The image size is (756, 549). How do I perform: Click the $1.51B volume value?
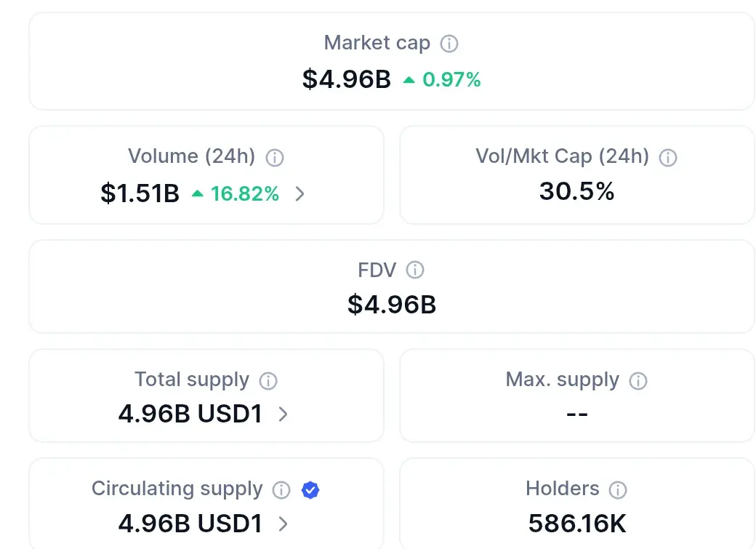click(140, 193)
